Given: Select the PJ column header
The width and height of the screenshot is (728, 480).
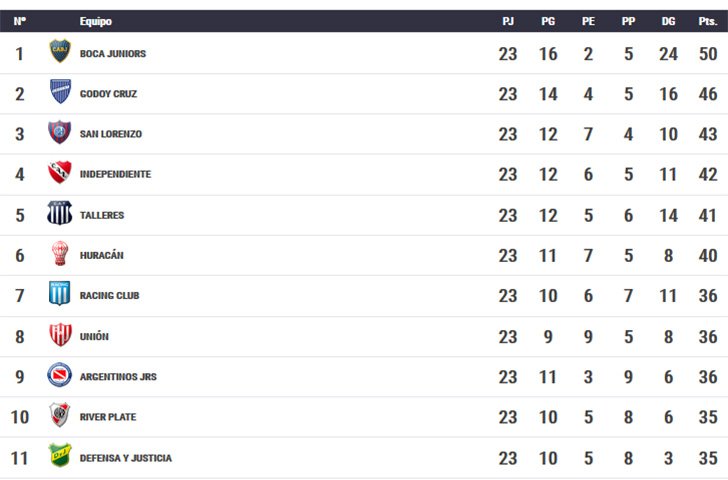Looking at the screenshot, I should coord(508,21).
